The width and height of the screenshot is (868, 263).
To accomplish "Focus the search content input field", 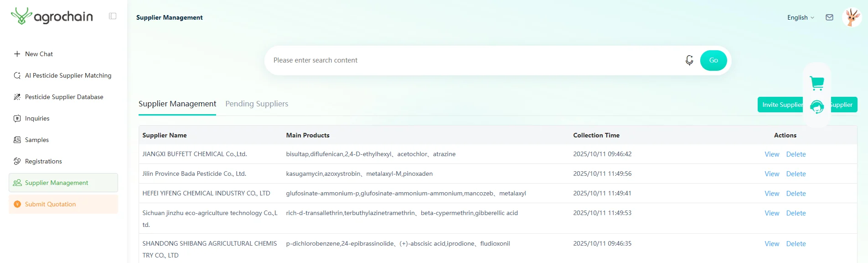I will pyautogui.click(x=474, y=60).
